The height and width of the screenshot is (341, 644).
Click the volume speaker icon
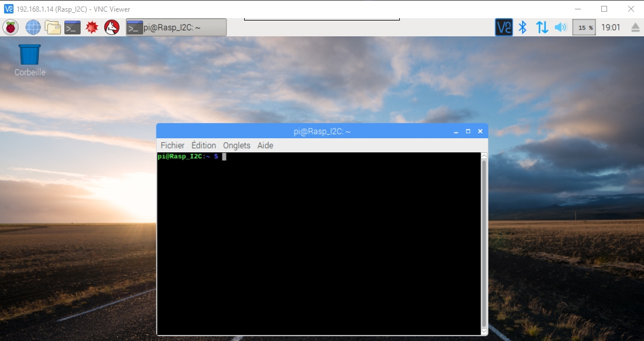click(561, 27)
